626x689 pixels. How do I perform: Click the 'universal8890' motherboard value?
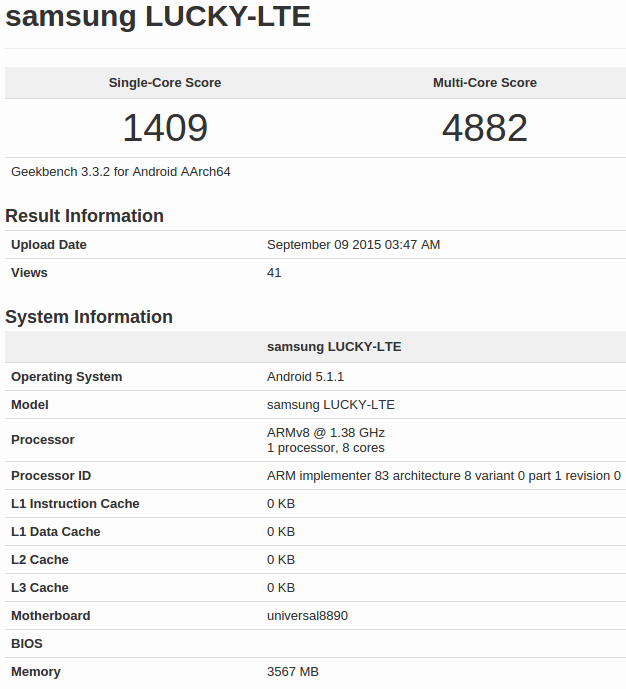point(308,616)
